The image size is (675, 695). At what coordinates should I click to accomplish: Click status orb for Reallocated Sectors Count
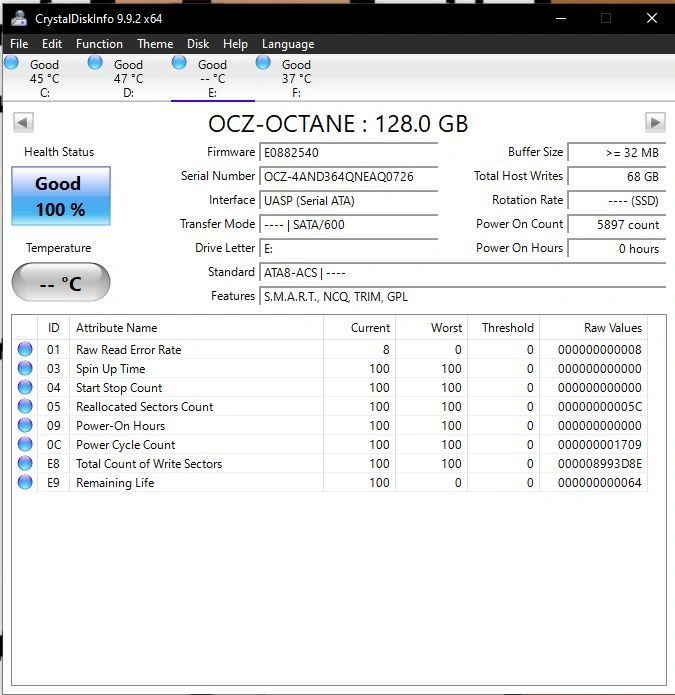[25, 406]
